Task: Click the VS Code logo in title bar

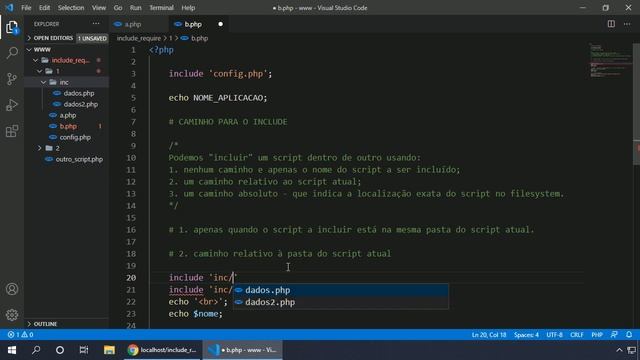Action: pyautogui.click(x=9, y=8)
